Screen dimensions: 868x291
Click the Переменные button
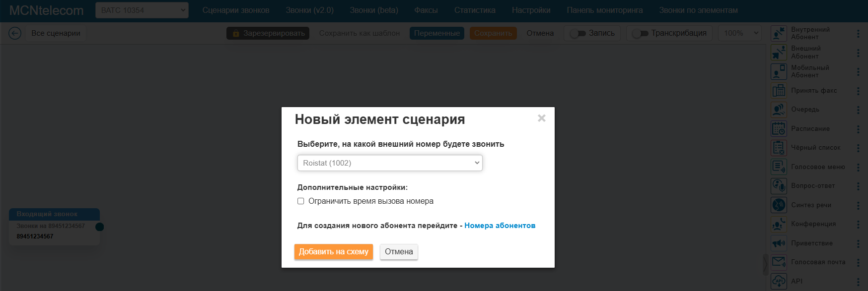(437, 33)
